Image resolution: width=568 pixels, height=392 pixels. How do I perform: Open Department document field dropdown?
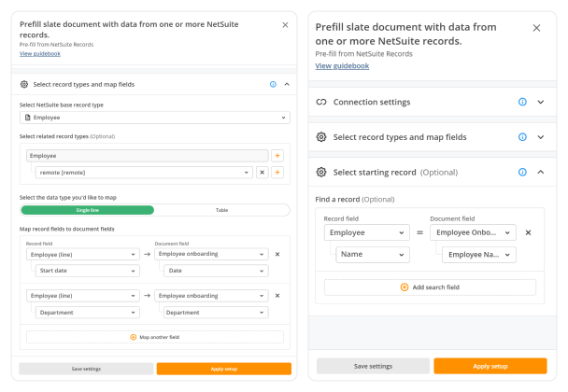[216, 313]
